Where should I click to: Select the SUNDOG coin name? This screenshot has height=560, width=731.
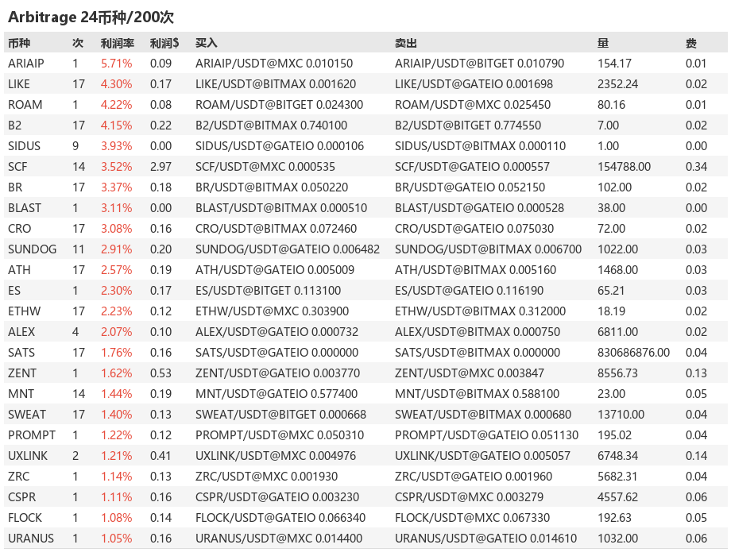32,249
